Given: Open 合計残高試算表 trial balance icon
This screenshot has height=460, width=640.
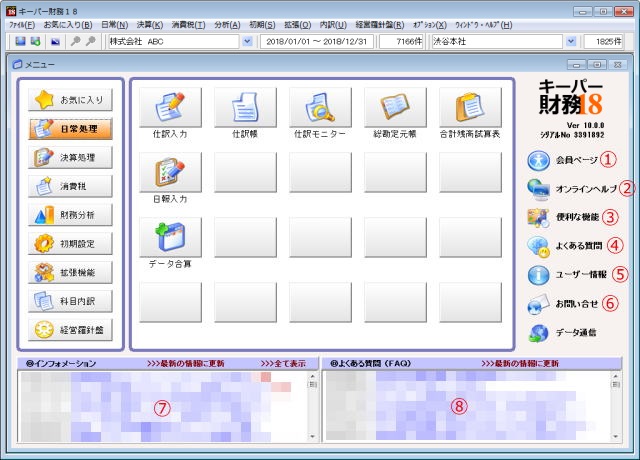Looking at the screenshot, I should [470, 107].
